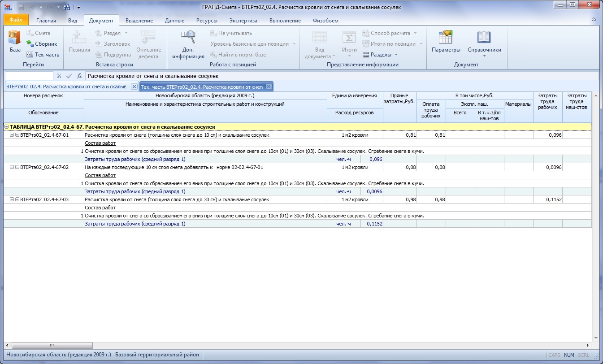Viewport: 603px width, 364px height.
Task: Open Тех. часть from the ribbon
Action: click(x=43, y=55)
